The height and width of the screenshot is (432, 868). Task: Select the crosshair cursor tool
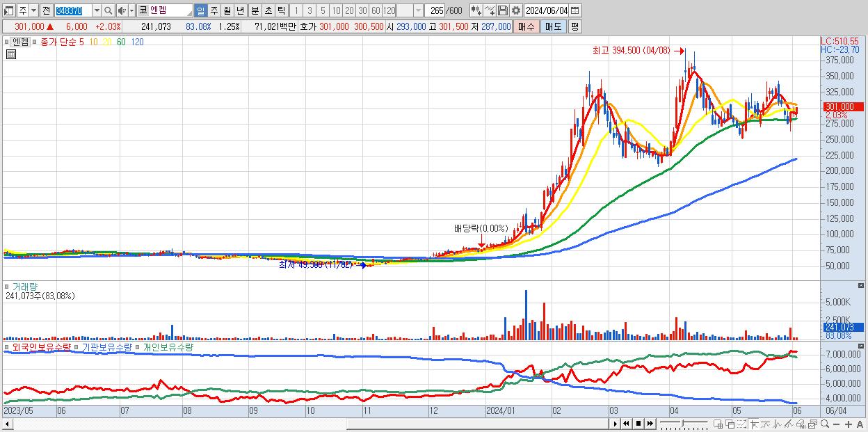coord(754,424)
